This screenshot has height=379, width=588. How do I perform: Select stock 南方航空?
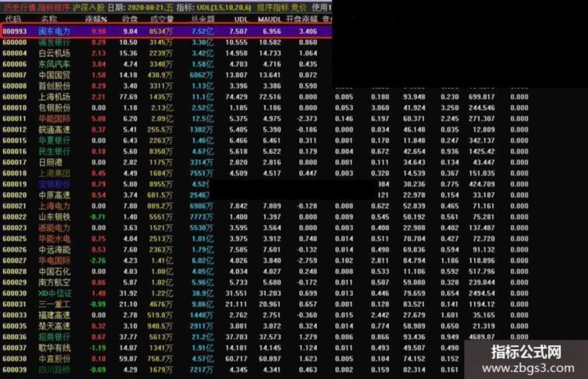click(54, 282)
